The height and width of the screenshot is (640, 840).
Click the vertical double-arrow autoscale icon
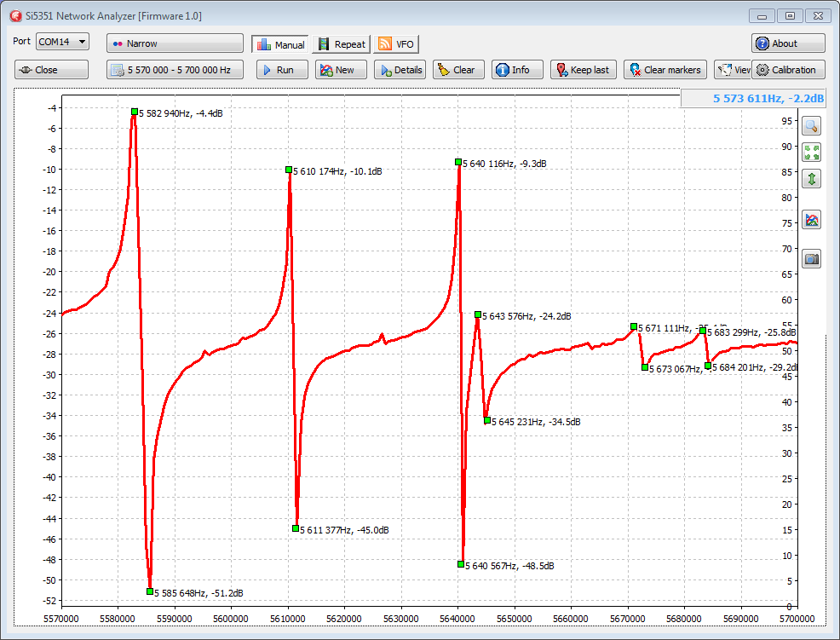812,179
